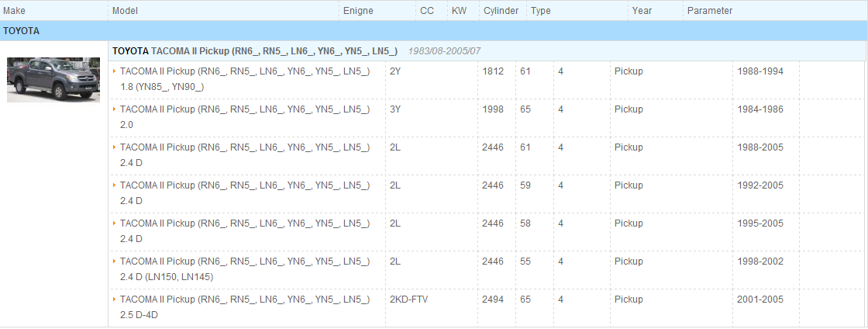Click year range 1992-2005
Image resolution: width=868 pixels, height=329 pixels.
pyautogui.click(x=760, y=185)
